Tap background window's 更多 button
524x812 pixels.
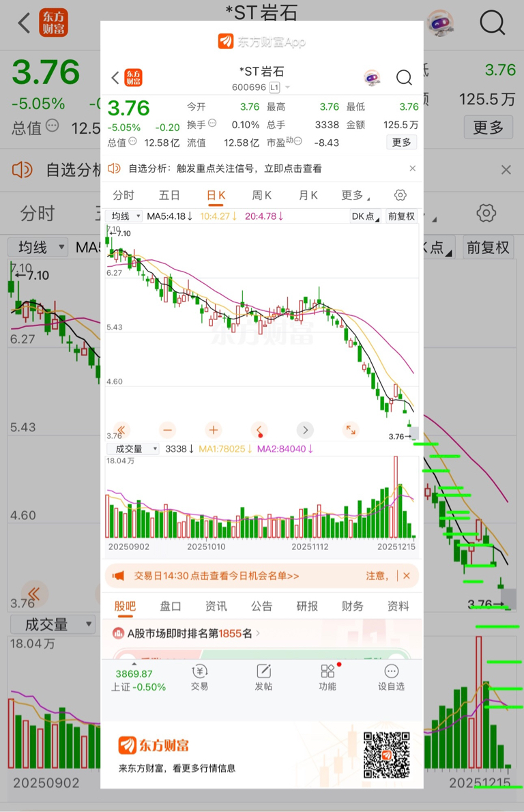point(489,128)
